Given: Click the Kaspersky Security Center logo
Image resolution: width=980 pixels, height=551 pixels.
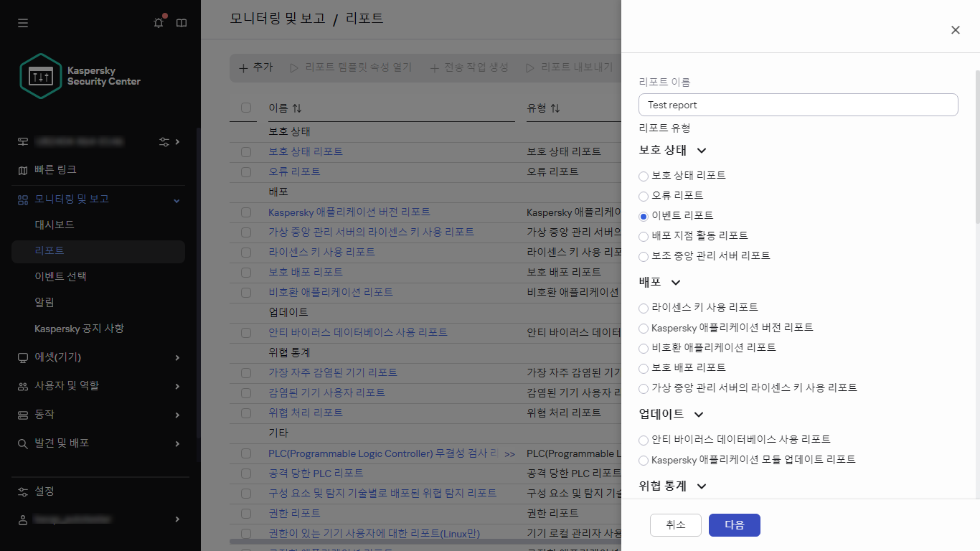Looking at the screenshot, I should click(x=40, y=75).
